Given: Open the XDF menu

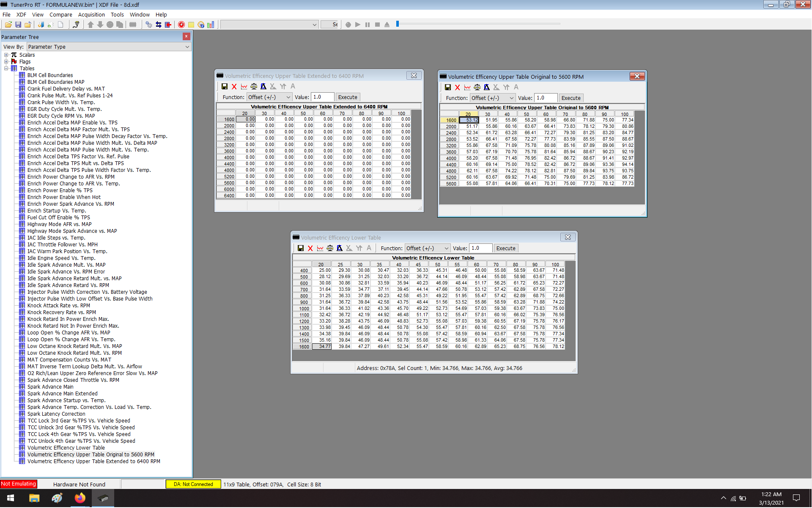Looking at the screenshot, I should click(x=21, y=14).
